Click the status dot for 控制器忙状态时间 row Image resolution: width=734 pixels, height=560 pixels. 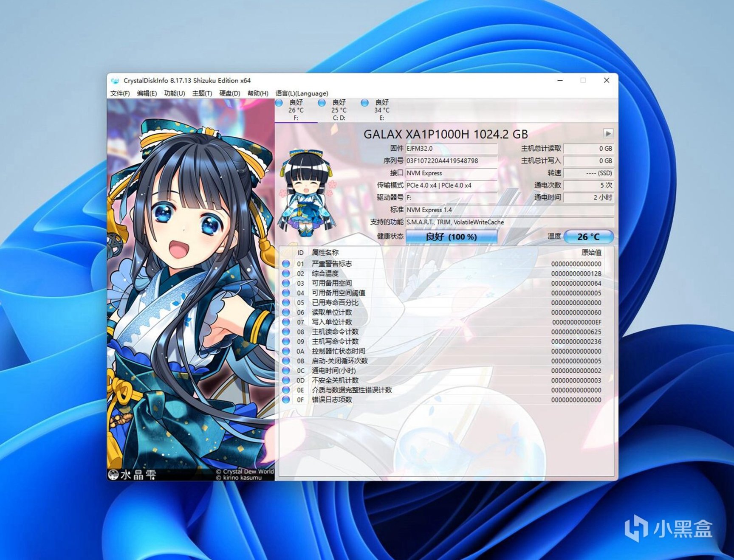coord(286,351)
